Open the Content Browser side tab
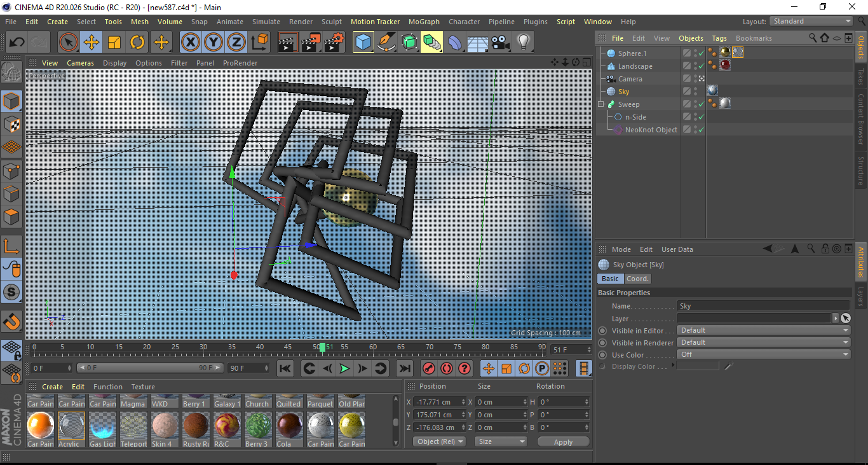The height and width of the screenshot is (465, 868). pyautogui.click(x=861, y=120)
